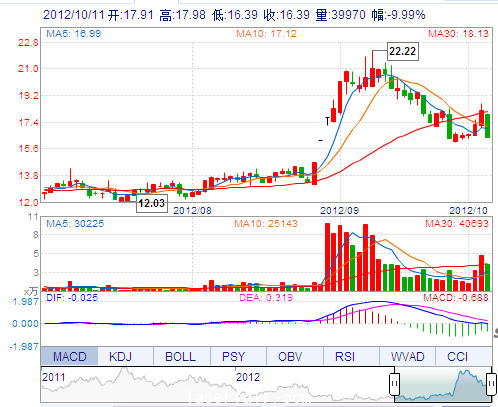Viewport: 498px width, 407px height.
Task: Switch to the OBV indicator
Action: [290, 356]
